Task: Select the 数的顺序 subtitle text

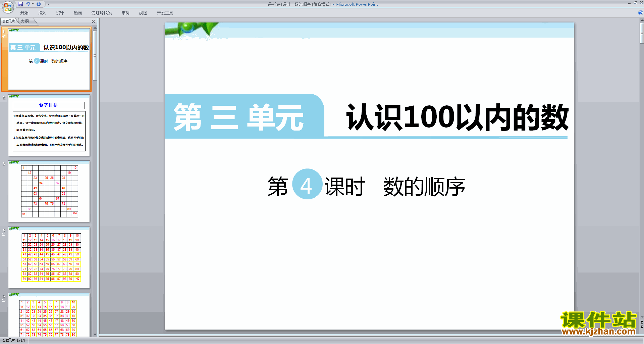Action: pos(424,186)
